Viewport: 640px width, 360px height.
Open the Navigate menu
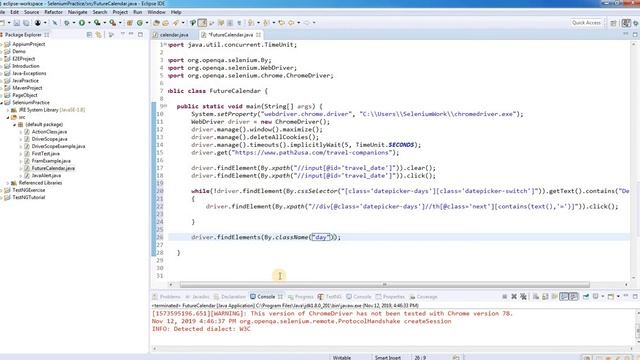tap(78, 12)
